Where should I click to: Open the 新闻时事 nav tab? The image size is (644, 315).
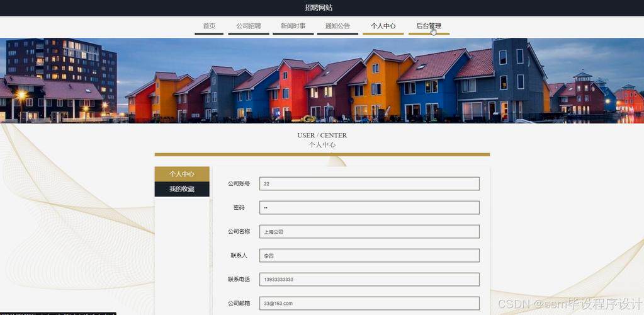click(293, 26)
